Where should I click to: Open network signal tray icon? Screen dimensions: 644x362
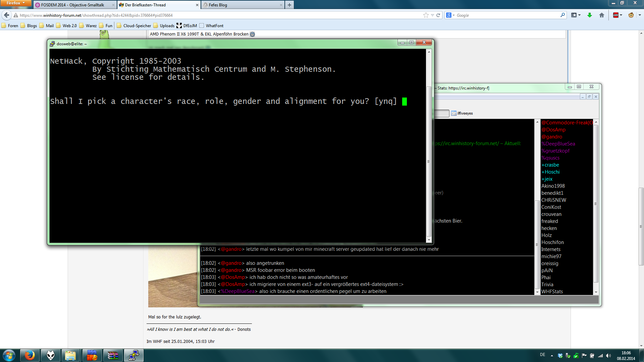tap(600, 356)
